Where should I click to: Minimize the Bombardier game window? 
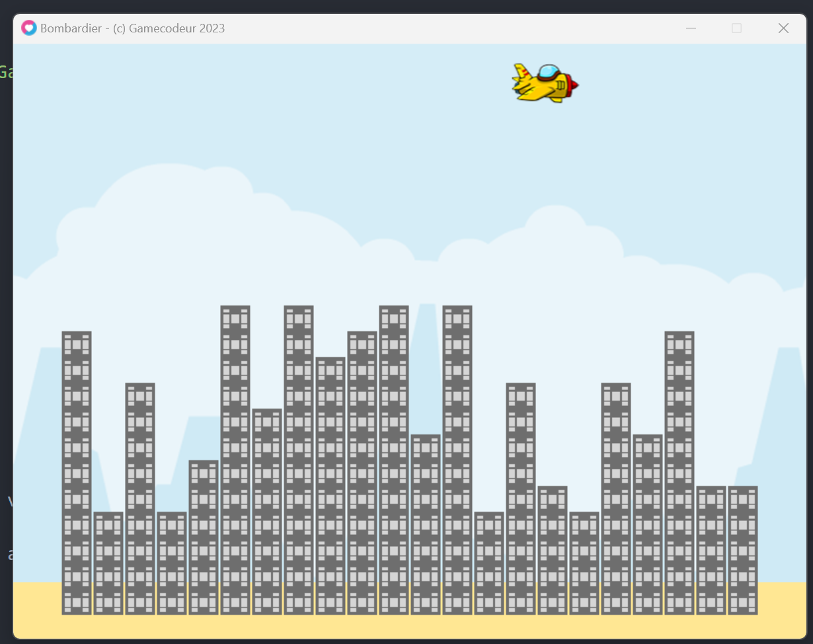tap(691, 28)
